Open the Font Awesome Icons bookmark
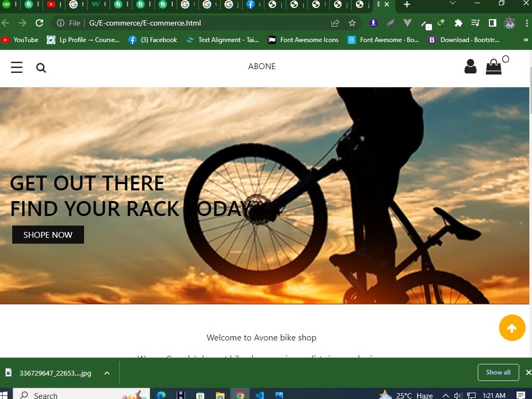 click(303, 40)
